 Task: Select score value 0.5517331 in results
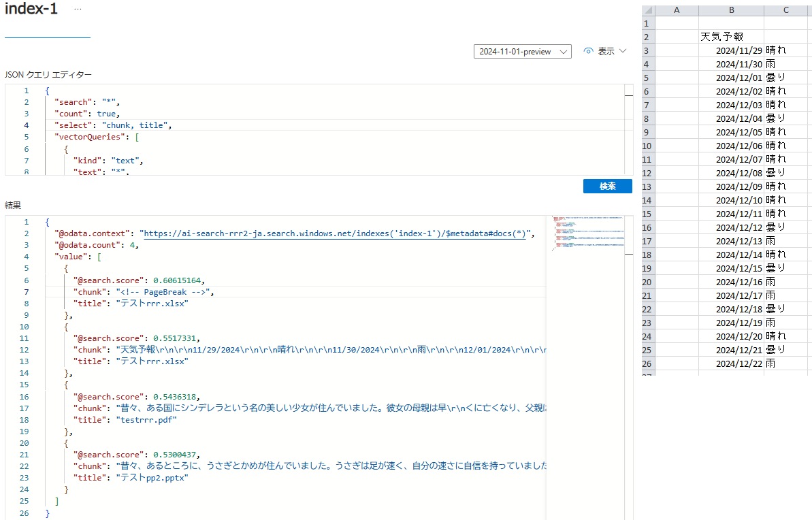click(174, 338)
